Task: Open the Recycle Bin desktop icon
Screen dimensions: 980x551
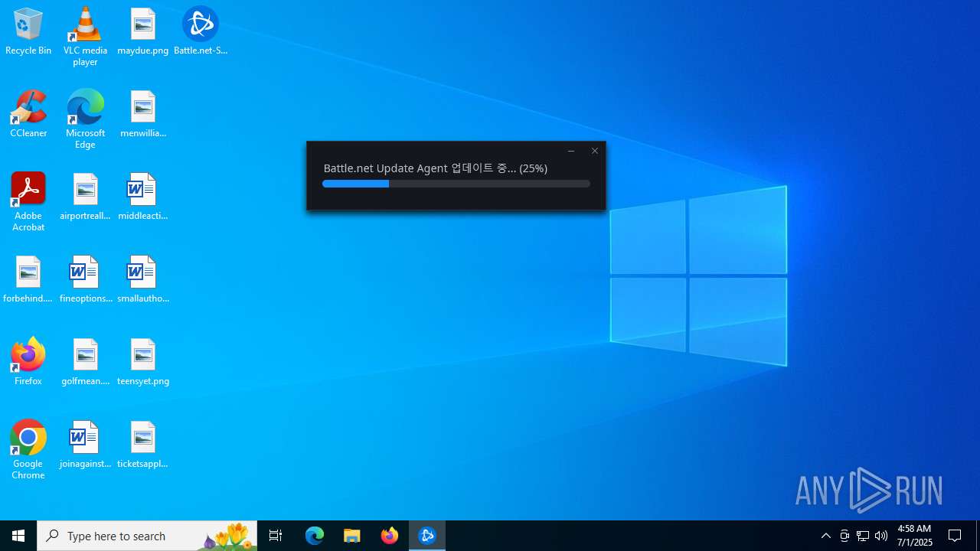Action: (x=28, y=31)
